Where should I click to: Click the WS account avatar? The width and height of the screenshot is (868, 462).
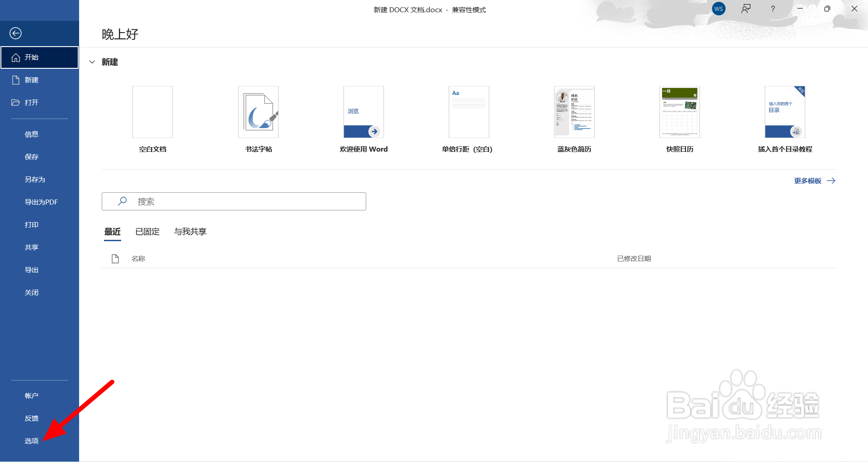719,9
